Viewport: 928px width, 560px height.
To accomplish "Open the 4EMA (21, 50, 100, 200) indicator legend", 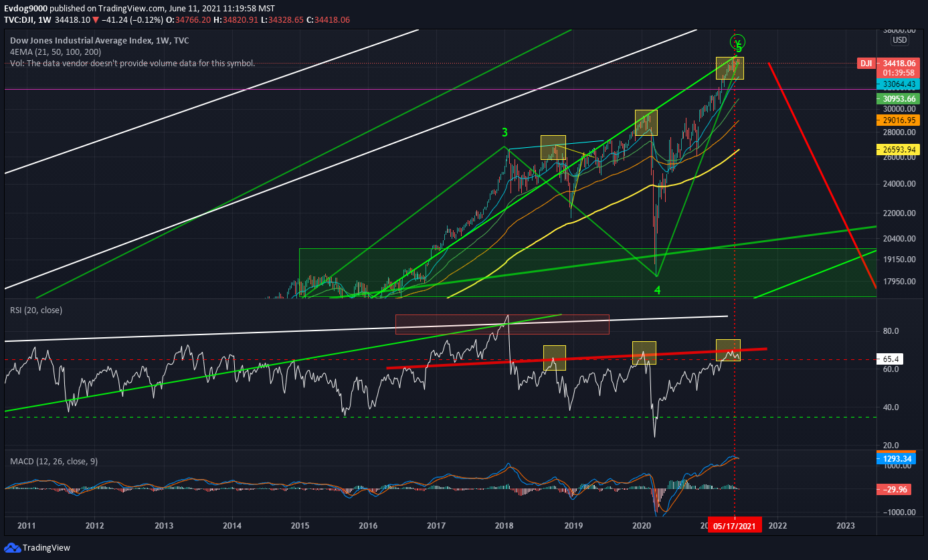I will 55,52.
